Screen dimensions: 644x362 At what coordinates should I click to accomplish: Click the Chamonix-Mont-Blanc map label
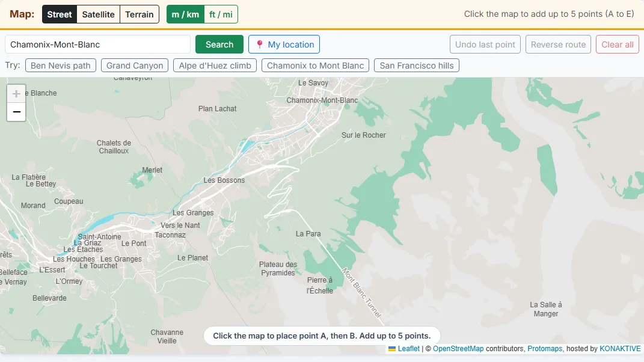pyautogui.click(x=322, y=100)
